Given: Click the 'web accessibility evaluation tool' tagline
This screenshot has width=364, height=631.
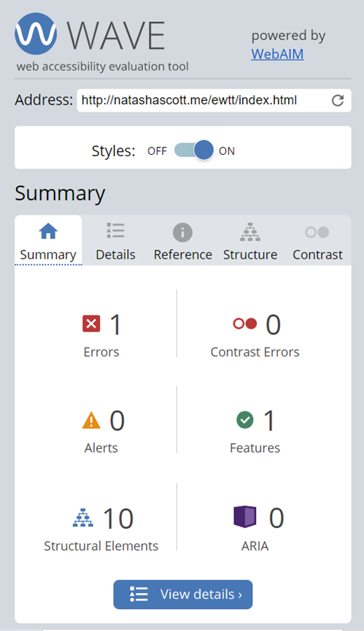Looking at the screenshot, I should tap(102, 66).
